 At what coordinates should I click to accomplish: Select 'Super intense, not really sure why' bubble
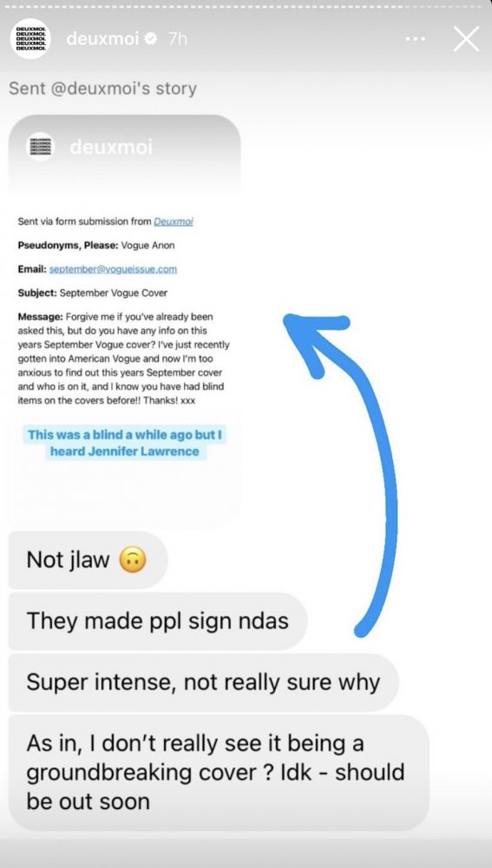coord(204,682)
